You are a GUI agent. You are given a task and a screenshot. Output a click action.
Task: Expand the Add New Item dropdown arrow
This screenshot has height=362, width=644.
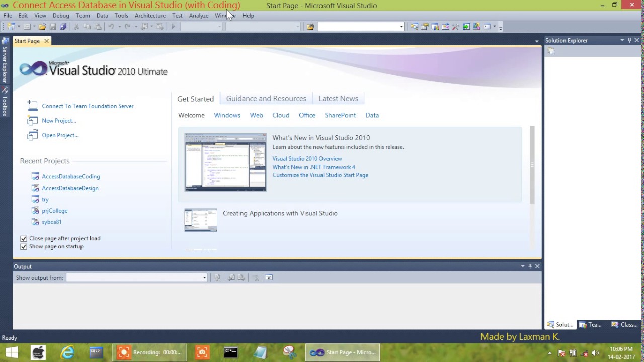click(34, 27)
